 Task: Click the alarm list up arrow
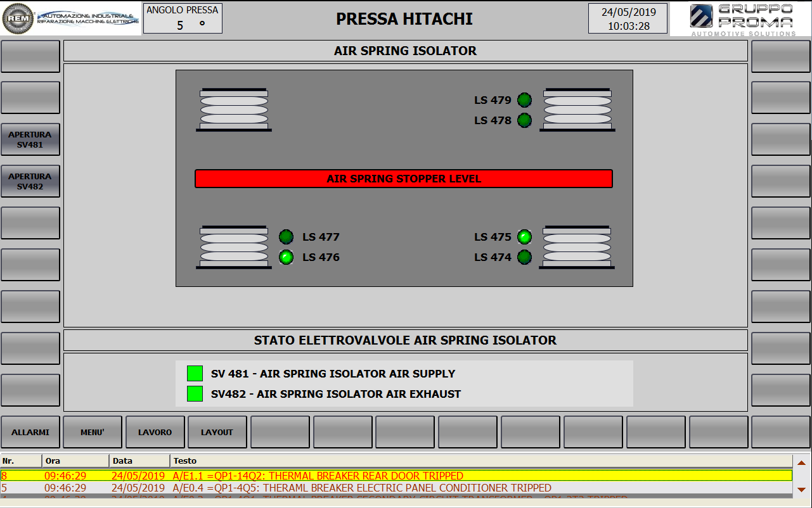[801, 462]
